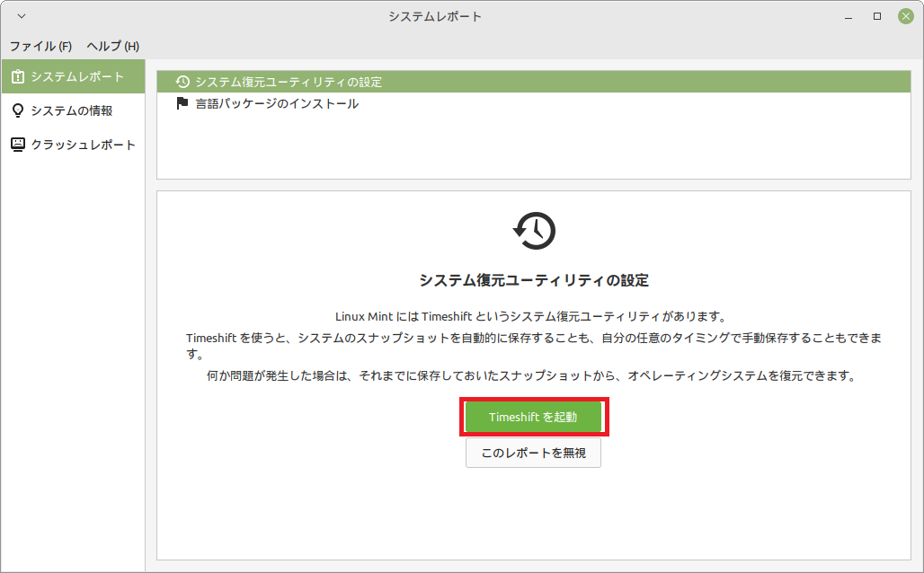The width and height of the screenshot is (924, 573).
Task: Close the システムレポート window
Action: 906,16
